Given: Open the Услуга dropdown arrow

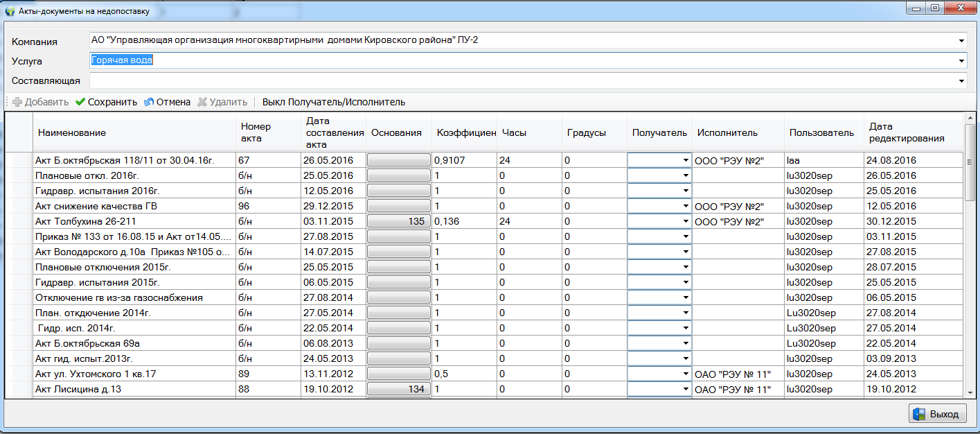Looking at the screenshot, I should [961, 61].
